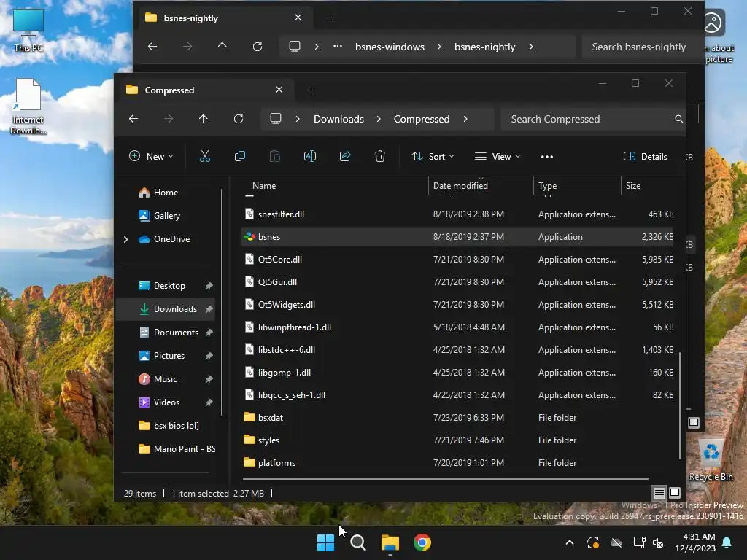Image resolution: width=747 pixels, height=560 pixels.
Task: Open the Sort dropdown menu
Action: coord(433,156)
